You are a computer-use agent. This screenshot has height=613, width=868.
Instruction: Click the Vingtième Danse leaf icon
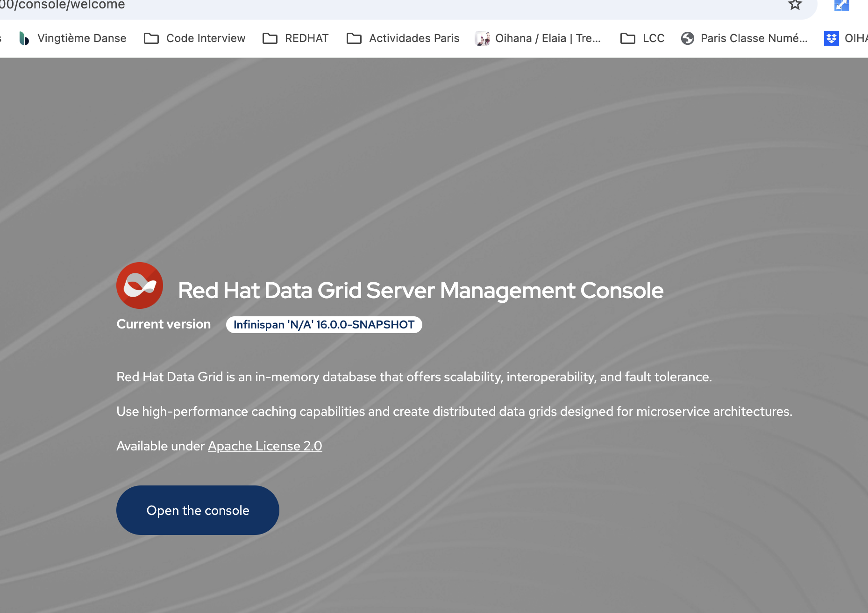tap(24, 38)
